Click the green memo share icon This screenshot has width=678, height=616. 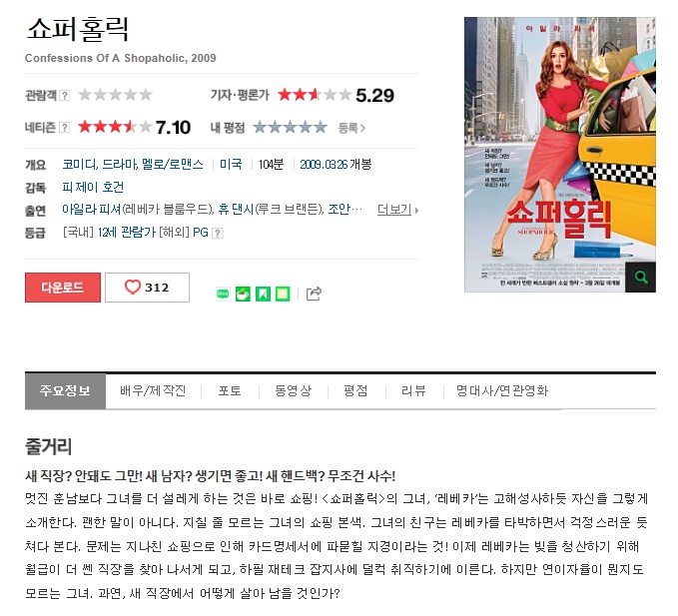click(283, 294)
